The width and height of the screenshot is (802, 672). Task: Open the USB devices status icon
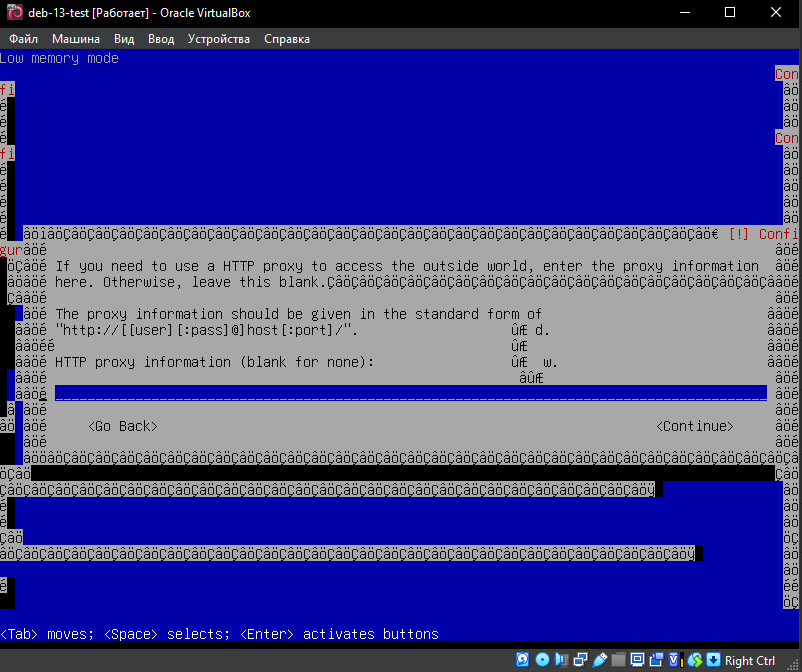[x=599, y=660]
